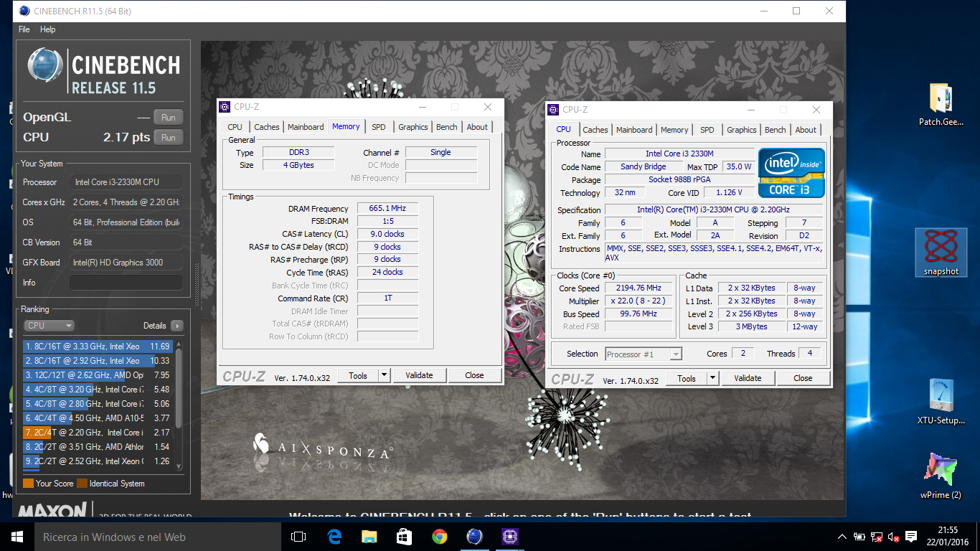
Task: Select ranking row 9 scoring 1.26
Action: coord(98,461)
